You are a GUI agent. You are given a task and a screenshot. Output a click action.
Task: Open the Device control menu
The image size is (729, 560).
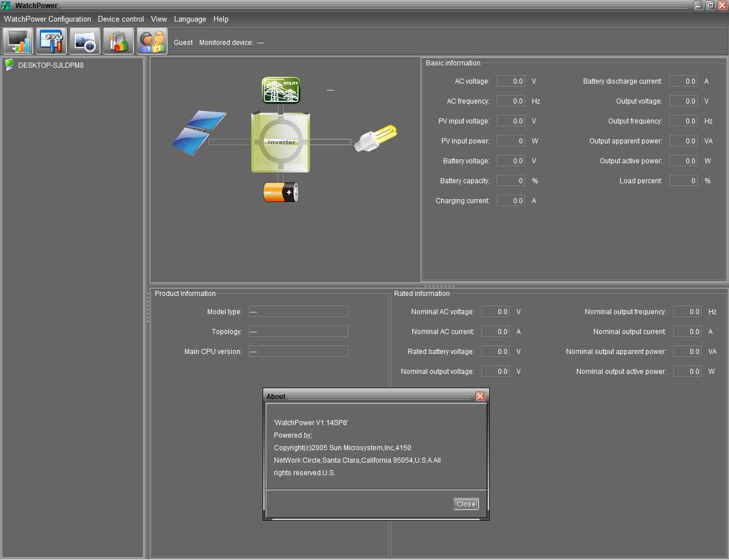[x=121, y=19]
